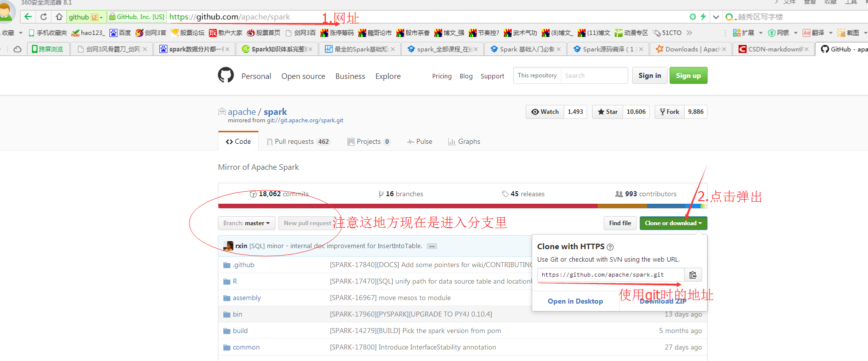Open the Explore navigation link

pyautogui.click(x=388, y=76)
